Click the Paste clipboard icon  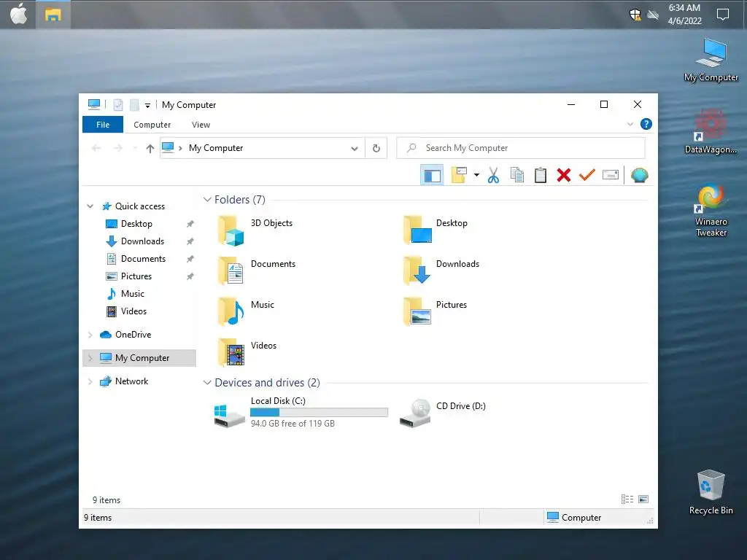pos(541,175)
